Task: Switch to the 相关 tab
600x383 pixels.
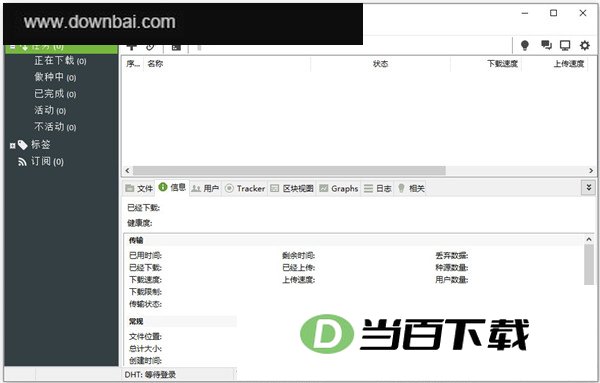Action: (x=411, y=188)
